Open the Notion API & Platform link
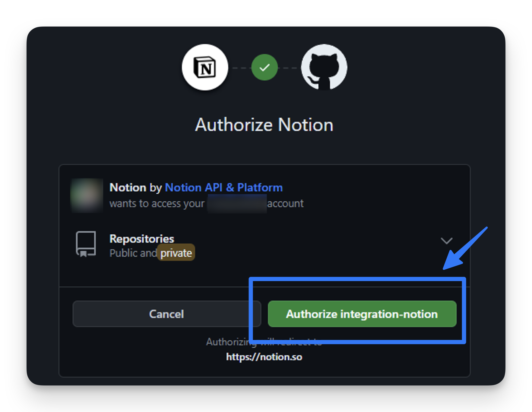The height and width of the screenshot is (412, 532). (x=224, y=188)
